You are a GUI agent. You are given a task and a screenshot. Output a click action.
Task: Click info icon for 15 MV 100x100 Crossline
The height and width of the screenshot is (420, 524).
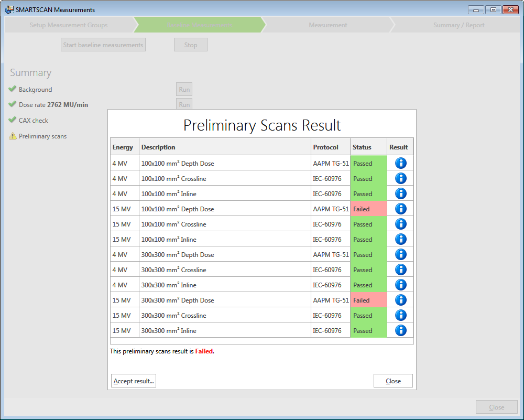click(400, 224)
